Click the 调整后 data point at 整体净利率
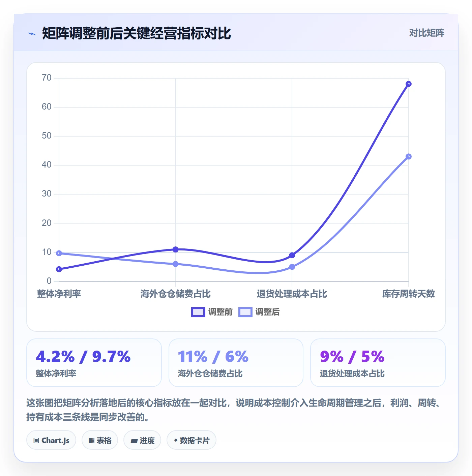472x476 pixels. pos(59,253)
